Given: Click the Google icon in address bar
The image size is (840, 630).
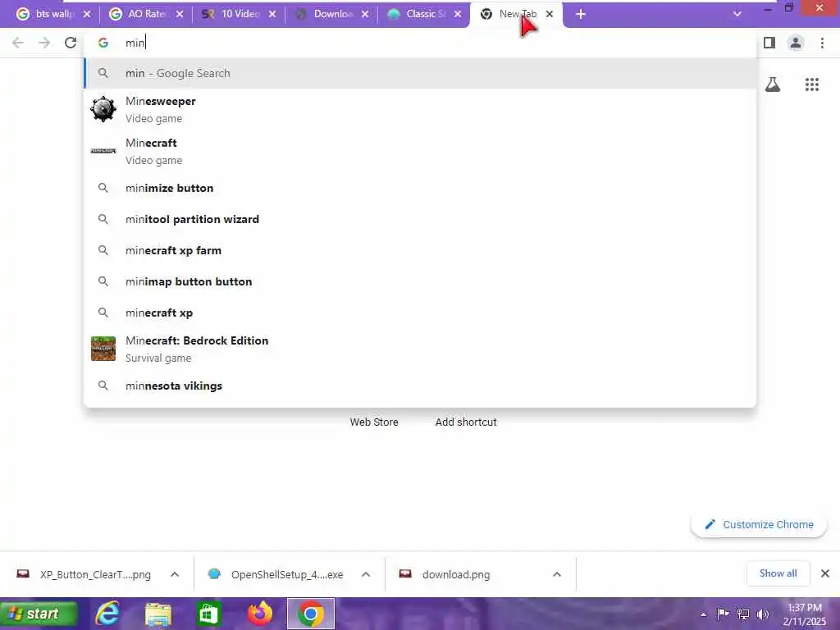Looking at the screenshot, I should pos(103,43).
